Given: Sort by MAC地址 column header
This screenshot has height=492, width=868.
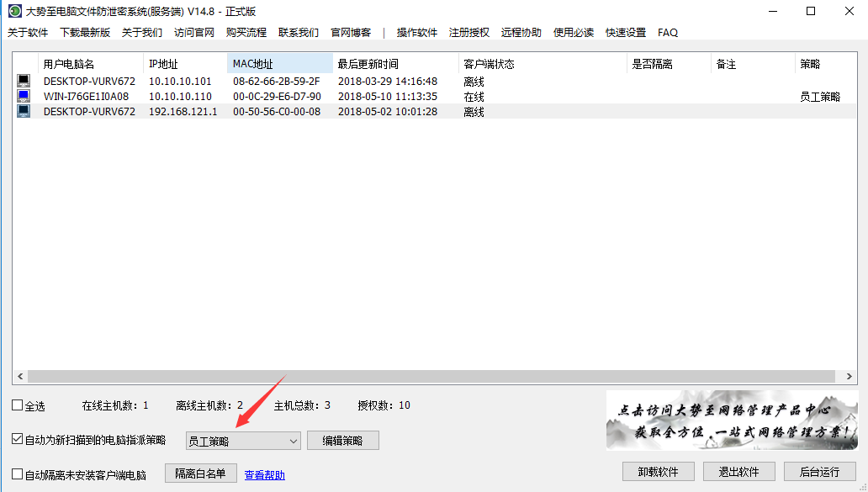Looking at the screenshot, I should coord(279,64).
